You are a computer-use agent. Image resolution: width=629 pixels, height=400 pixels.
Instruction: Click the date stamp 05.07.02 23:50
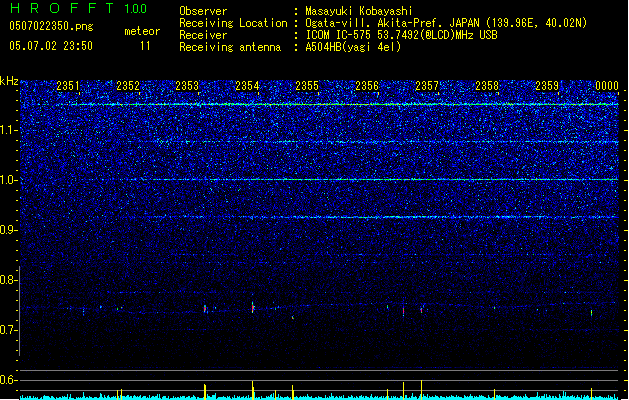51,46
